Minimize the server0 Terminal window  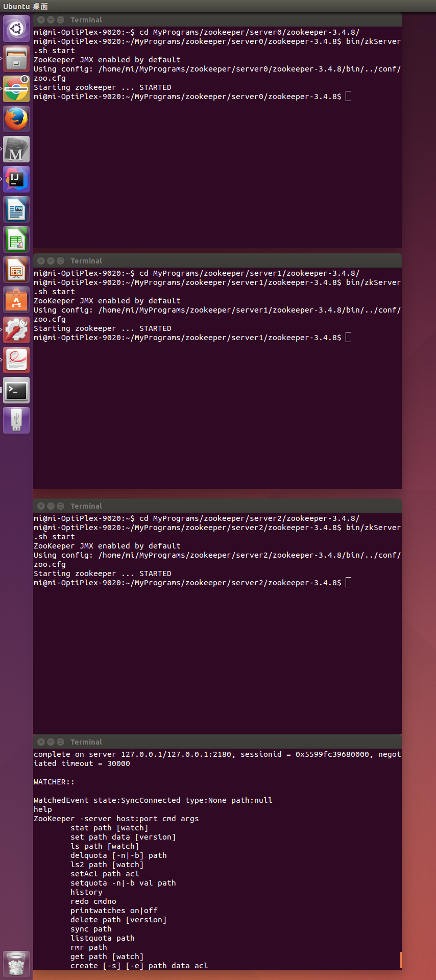tap(51, 20)
